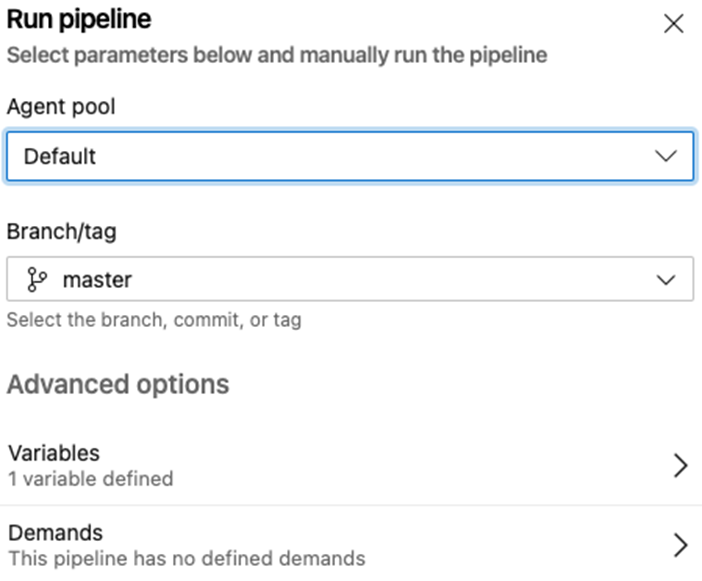
Task: Click the Run pipeline title
Action: tap(79, 19)
